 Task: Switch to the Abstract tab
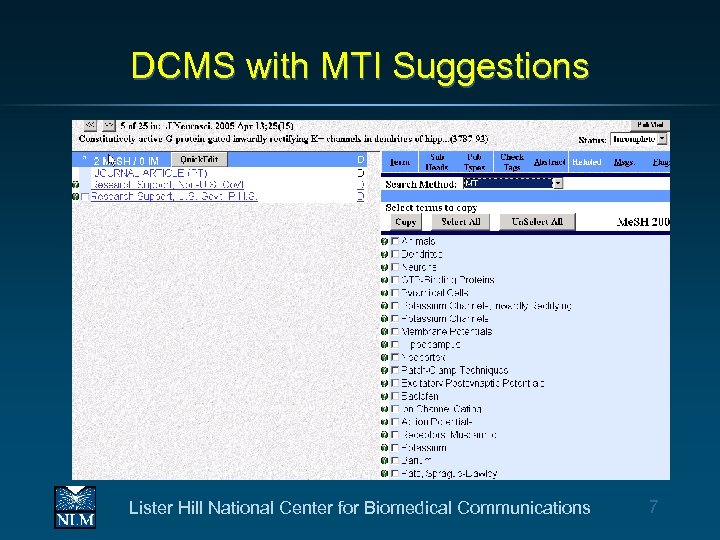550,162
